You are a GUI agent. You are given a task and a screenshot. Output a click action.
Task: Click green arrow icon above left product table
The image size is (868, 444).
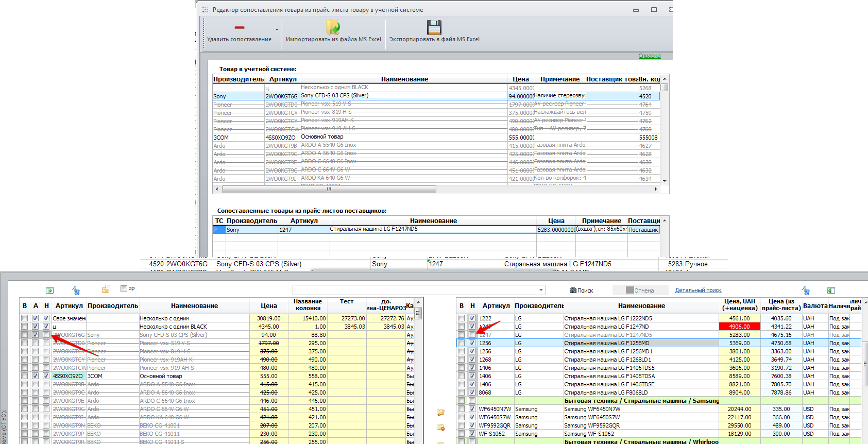click(x=49, y=291)
